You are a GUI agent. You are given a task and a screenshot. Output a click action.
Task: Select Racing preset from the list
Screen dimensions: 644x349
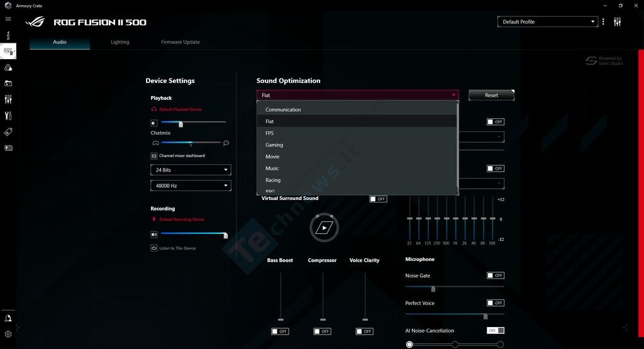point(357,180)
